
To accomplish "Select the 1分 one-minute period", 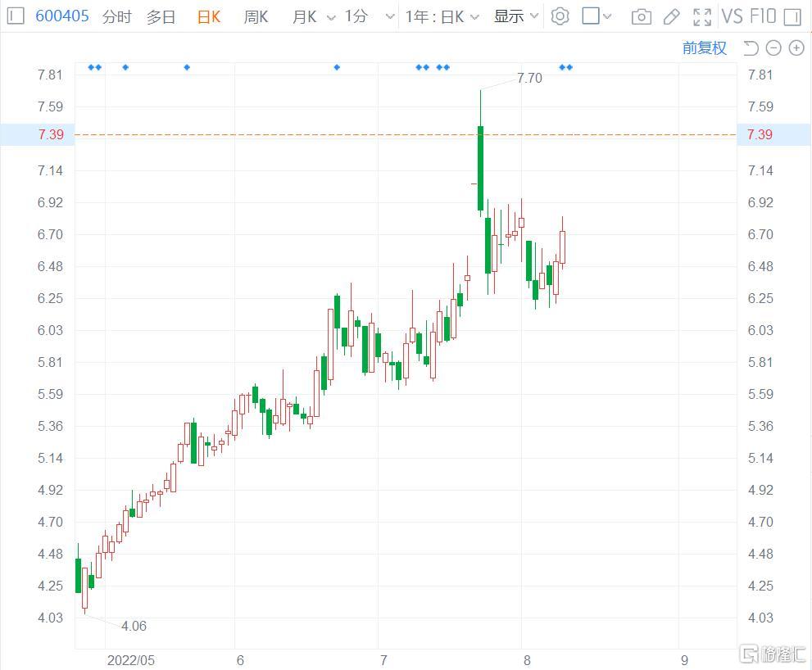I will click(356, 17).
